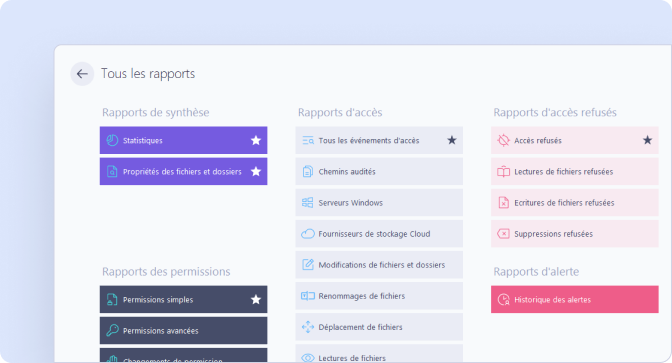Click the Rapports des permissions heading
This screenshot has height=363, width=672.
point(166,272)
